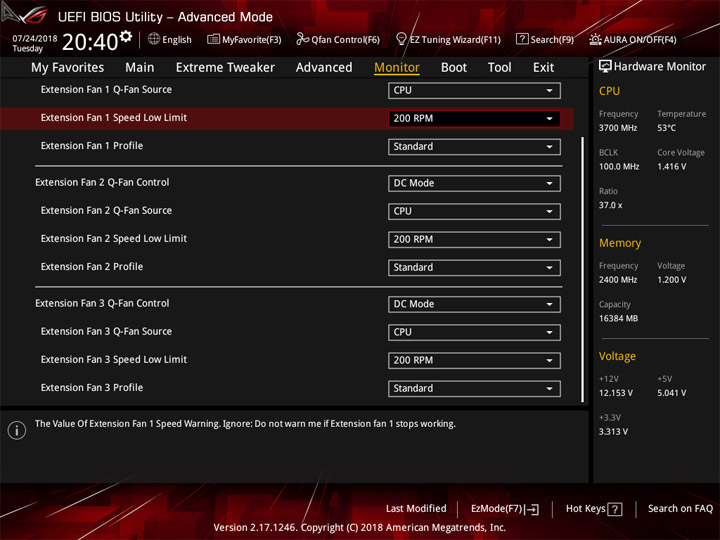Viewport: 720px width, 540px height.
Task: Expand Extension Fan 1 Q-Fan Source dropdown
Action: click(x=474, y=90)
